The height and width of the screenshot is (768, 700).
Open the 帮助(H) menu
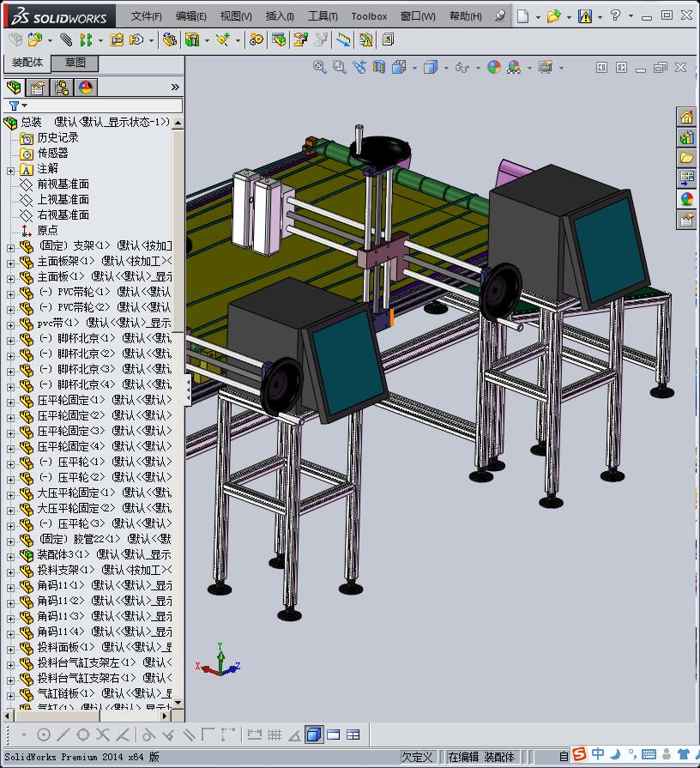466,16
